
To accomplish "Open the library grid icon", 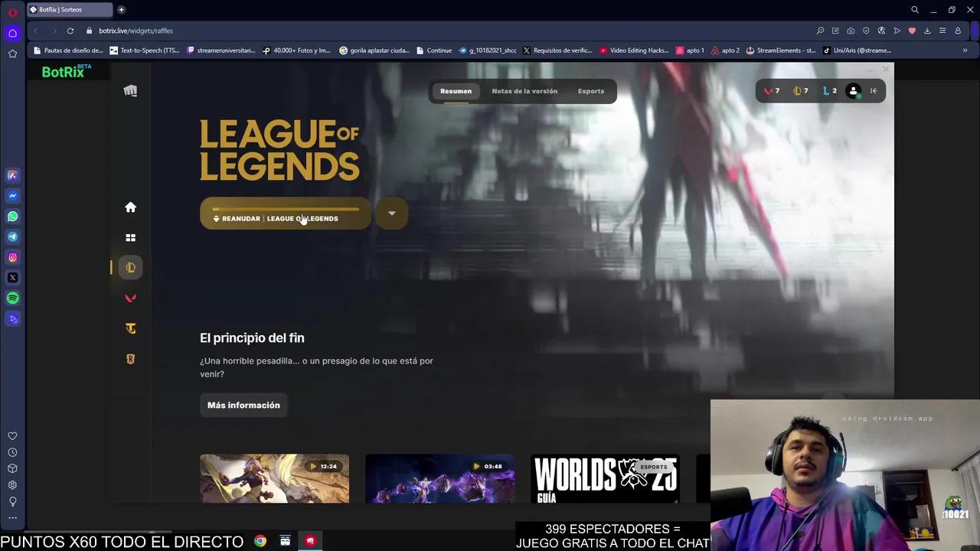I will point(130,238).
